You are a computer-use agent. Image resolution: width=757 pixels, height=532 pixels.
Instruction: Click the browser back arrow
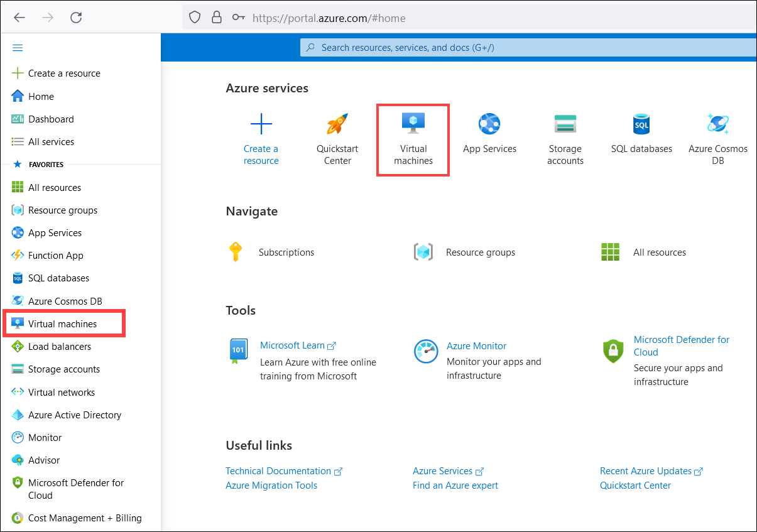19,18
